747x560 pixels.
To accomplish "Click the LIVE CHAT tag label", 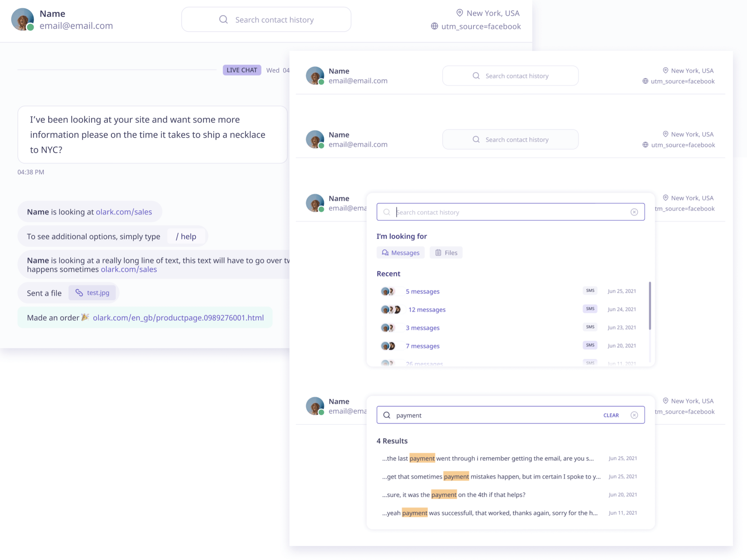I will (x=242, y=70).
